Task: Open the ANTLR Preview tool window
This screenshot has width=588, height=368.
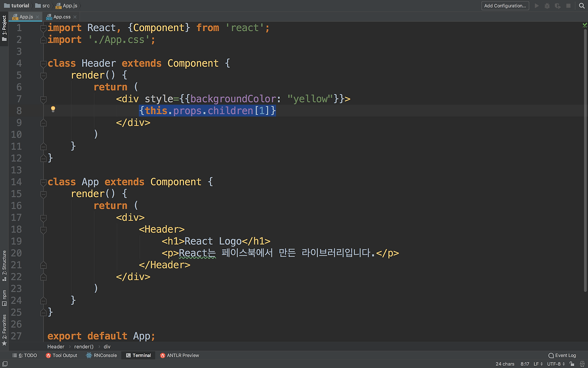Action: 180,355
